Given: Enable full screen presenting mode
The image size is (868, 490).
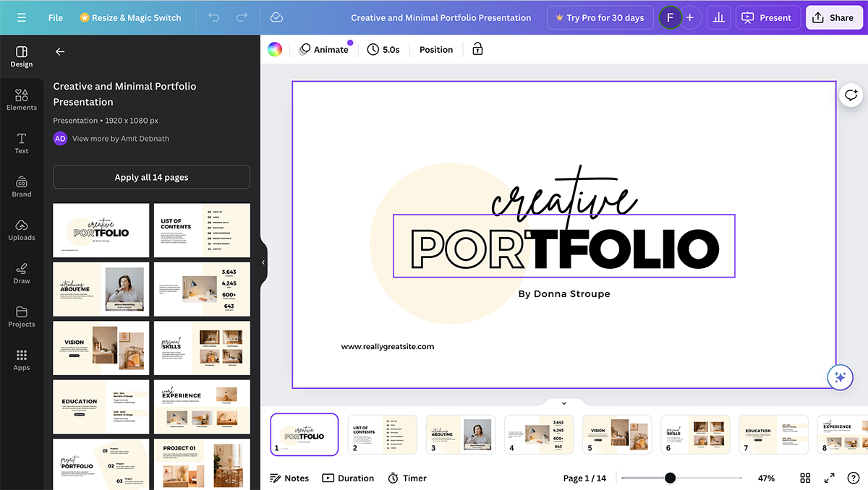Looking at the screenshot, I should tap(829, 478).
